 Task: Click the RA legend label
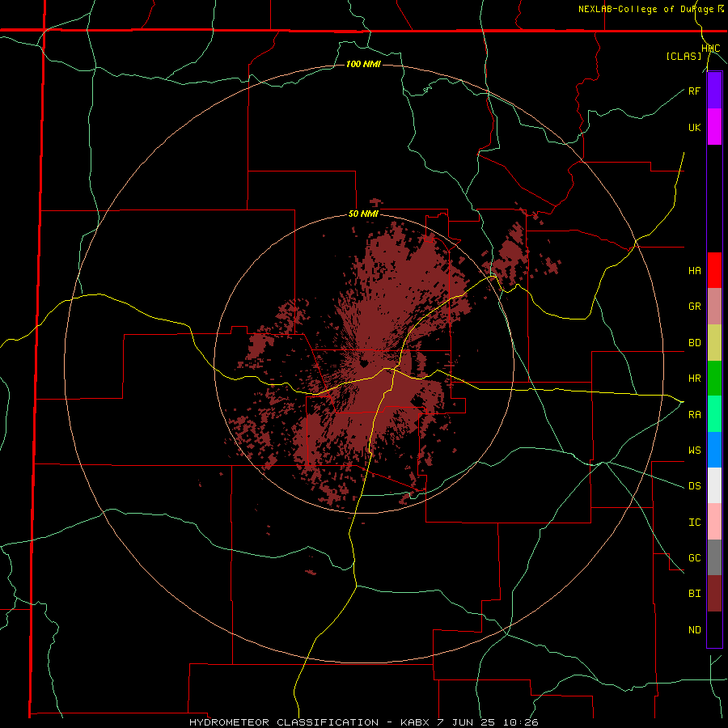694,414
